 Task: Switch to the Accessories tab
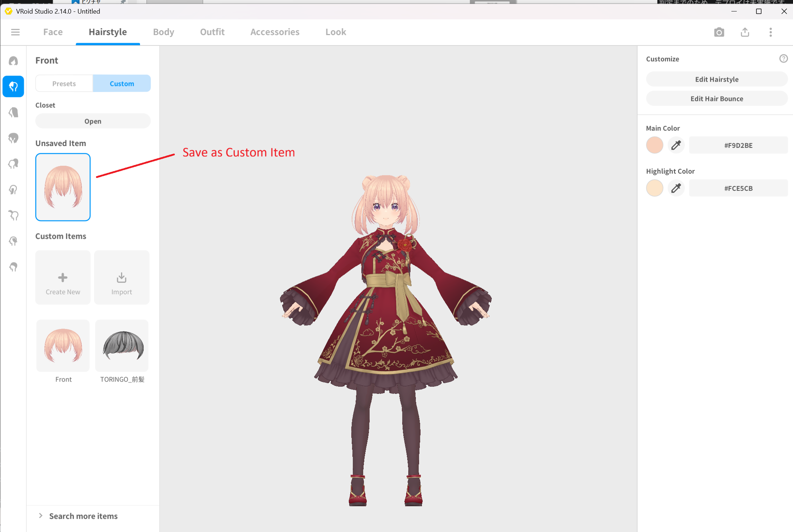tap(275, 32)
